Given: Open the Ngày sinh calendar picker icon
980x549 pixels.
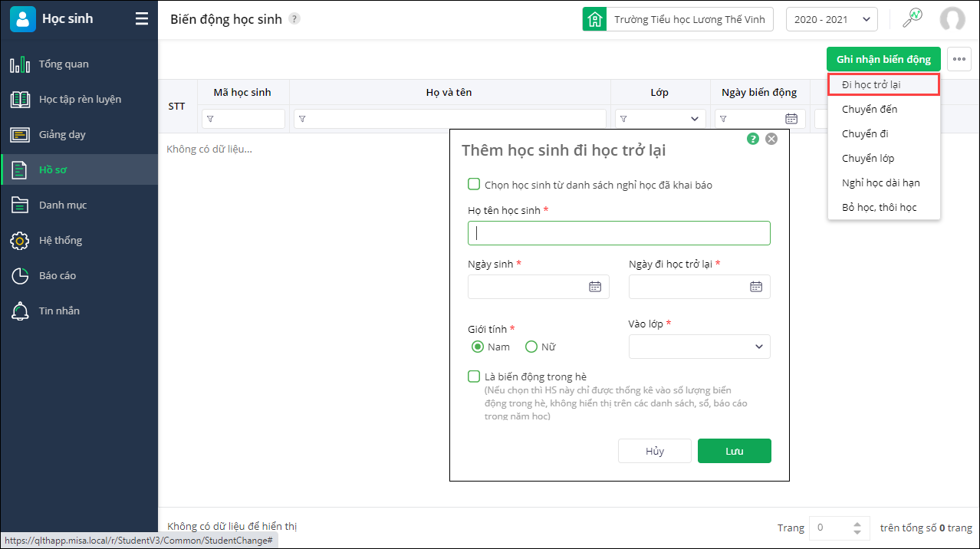Looking at the screenshot, I should click(595, 287).
